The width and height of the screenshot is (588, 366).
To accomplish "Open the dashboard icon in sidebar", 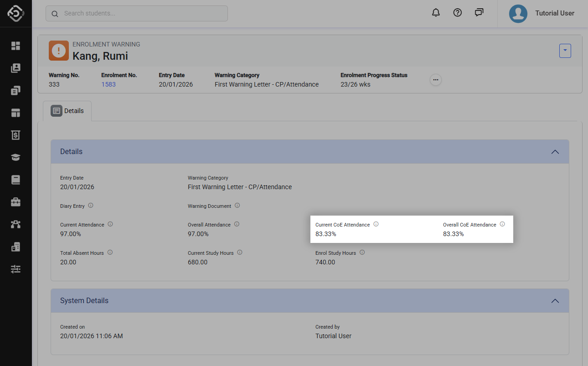I will pyautogui.click(x=16, y=46).
